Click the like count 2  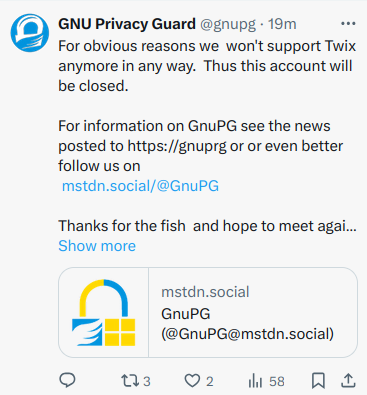[209, 381]
